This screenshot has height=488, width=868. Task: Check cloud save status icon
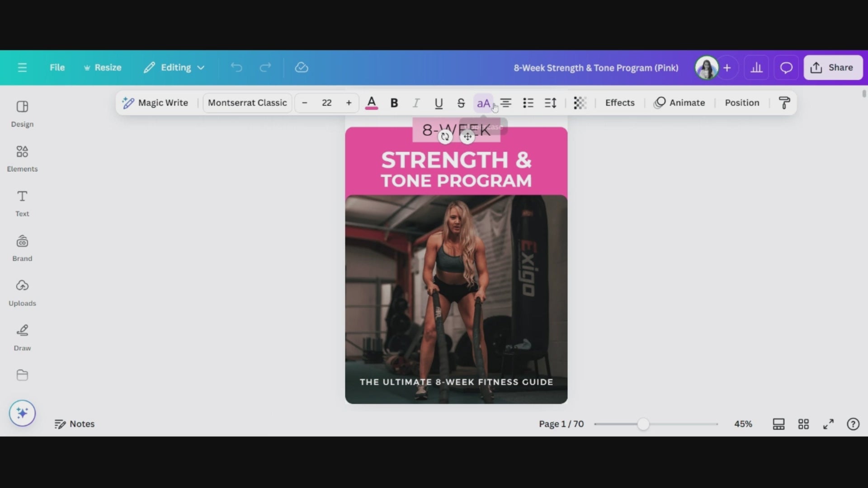pos(302,68)
